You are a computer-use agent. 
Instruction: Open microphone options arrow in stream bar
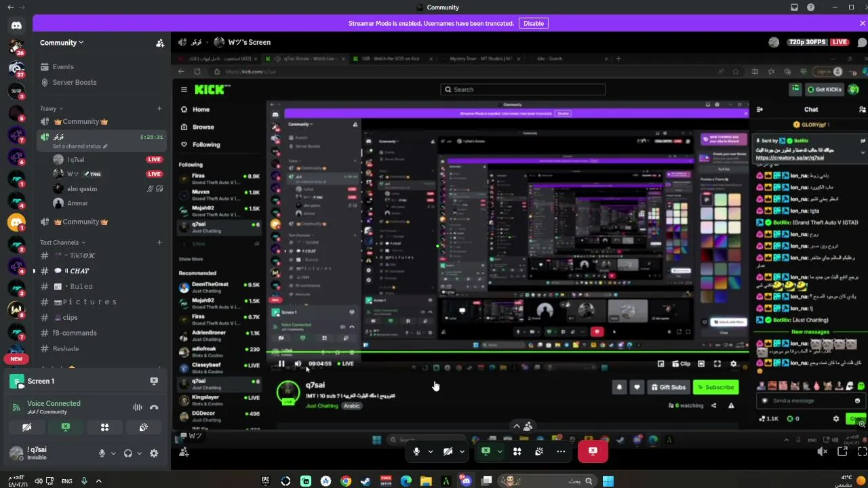pyautogui.click(x=431, y=451)
